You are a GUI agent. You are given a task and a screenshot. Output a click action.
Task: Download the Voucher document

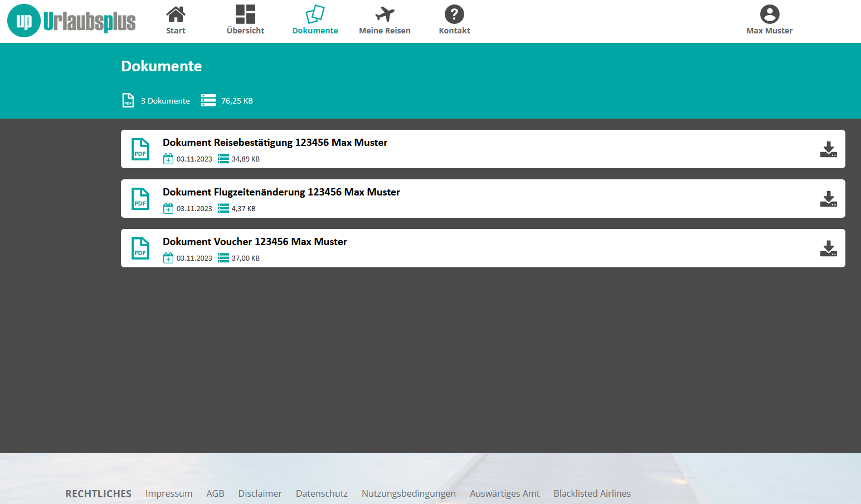pyautogui.click(x=828, y=248)
